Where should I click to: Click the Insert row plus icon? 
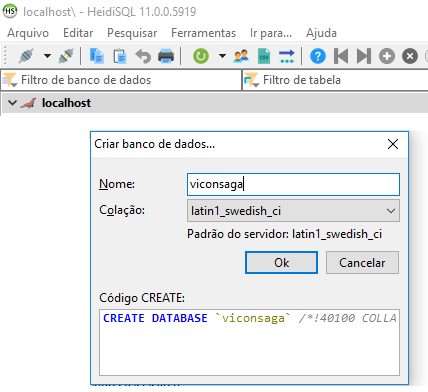tap(387, 56)
